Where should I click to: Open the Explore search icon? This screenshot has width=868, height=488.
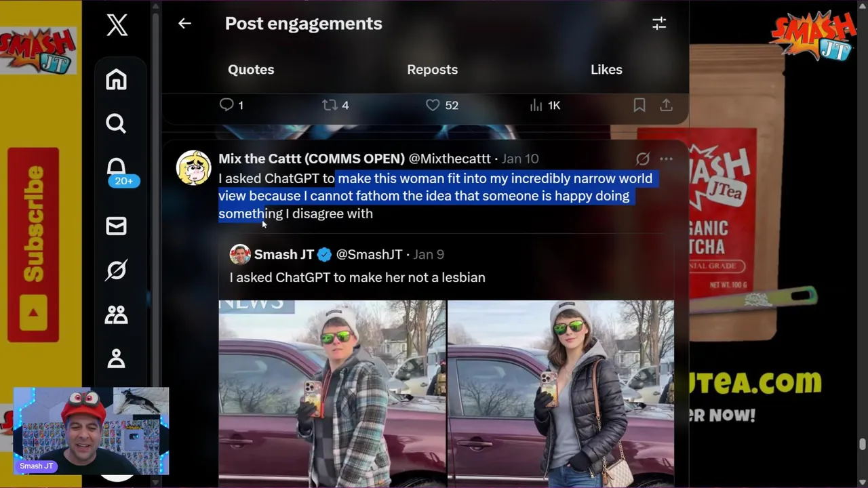116,123
